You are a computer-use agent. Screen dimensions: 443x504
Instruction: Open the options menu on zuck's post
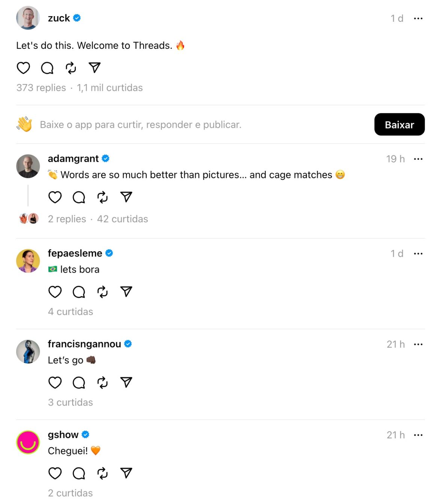pos(418,18)
